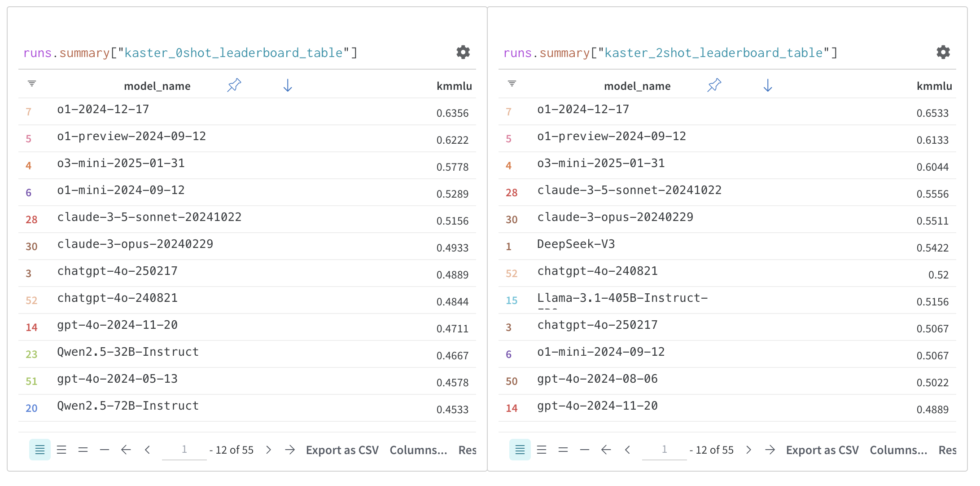This screenshot has width=980, height=486.
Task: Go to next page in 2shot table
Action: 749,450
